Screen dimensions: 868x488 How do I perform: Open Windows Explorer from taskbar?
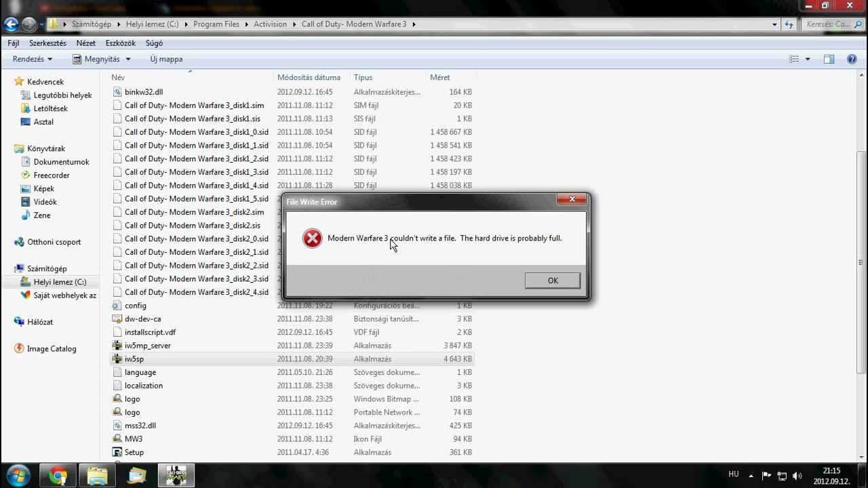tap(98, 476)
